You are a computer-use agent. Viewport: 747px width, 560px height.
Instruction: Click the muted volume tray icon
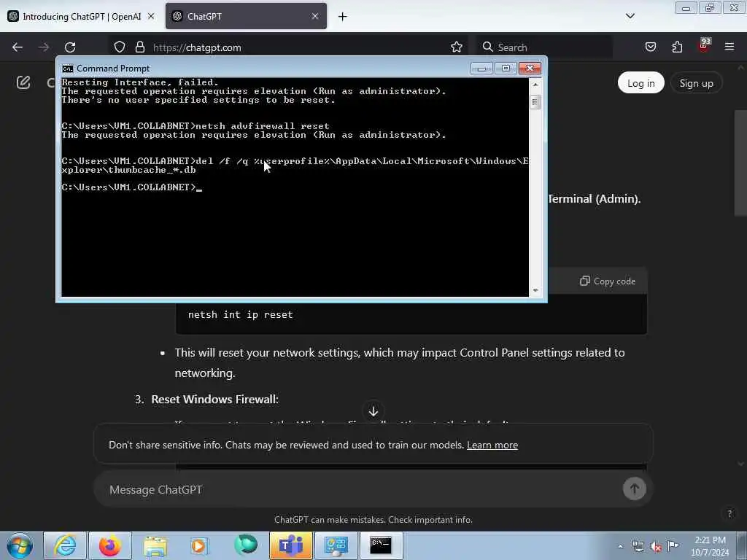(x=656, y=547)
